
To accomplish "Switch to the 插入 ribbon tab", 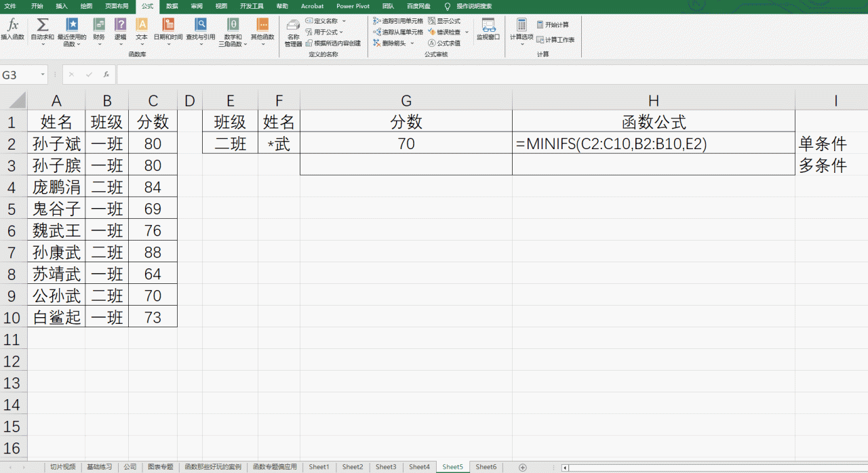I will pos(62,5).
